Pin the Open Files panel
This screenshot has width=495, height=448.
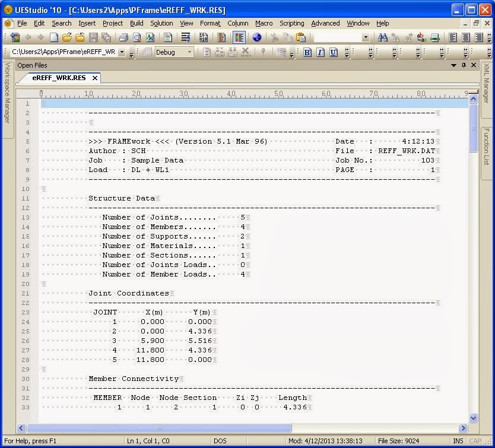tap(464, 65)
